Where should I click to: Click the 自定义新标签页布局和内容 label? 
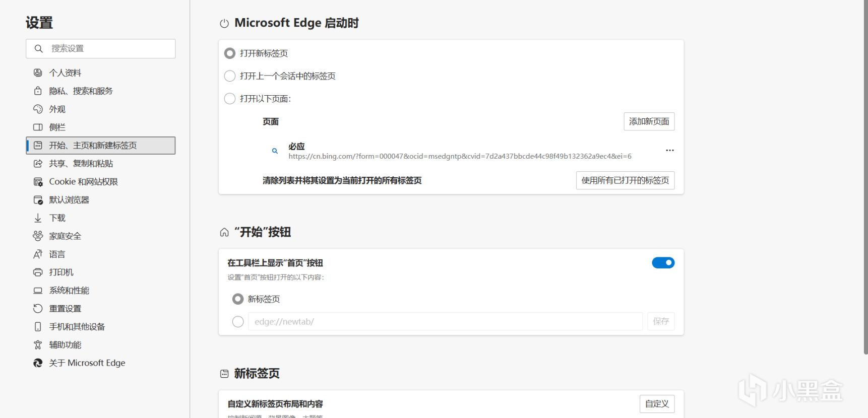(x=275, y=404)
